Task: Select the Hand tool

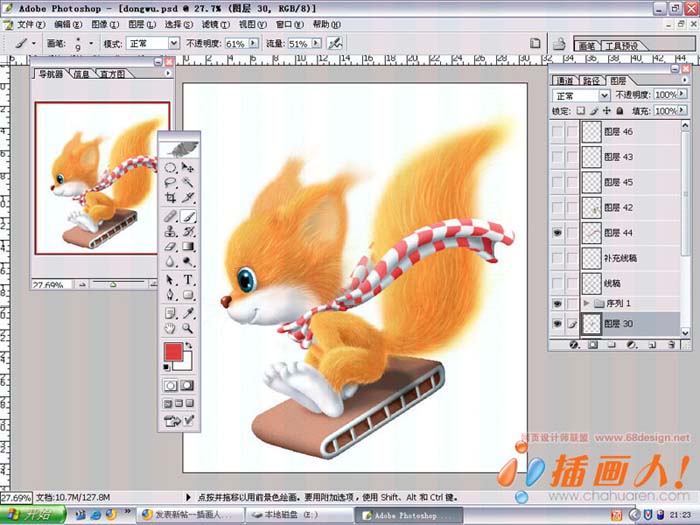Action: [x=170, y=329]
